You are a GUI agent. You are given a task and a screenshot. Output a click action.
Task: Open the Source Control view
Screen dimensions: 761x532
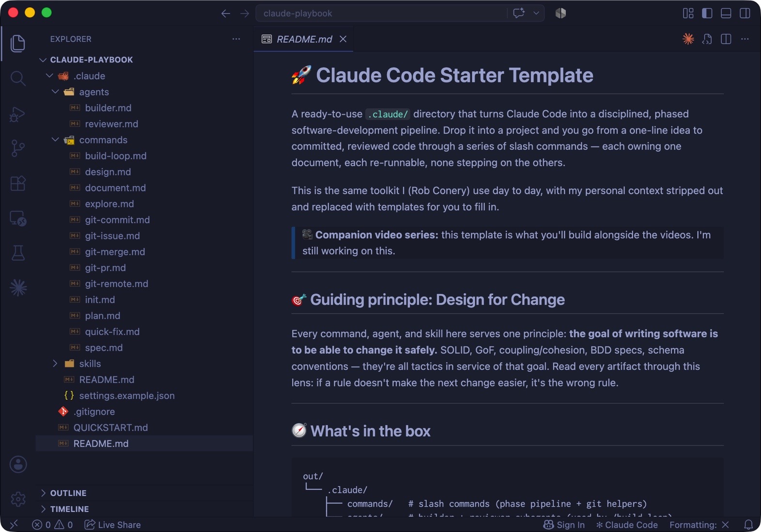click(18, 148)
